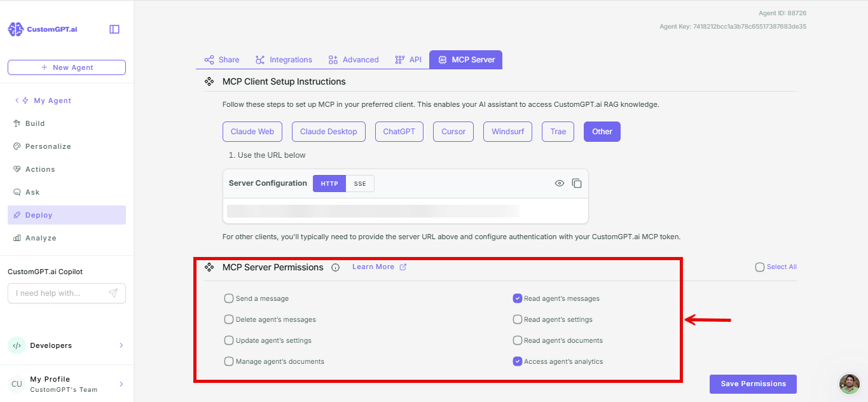Click the MCP Server Permissions heading icon
Viewport: 868px width, 402px height.
click(209, 267)
